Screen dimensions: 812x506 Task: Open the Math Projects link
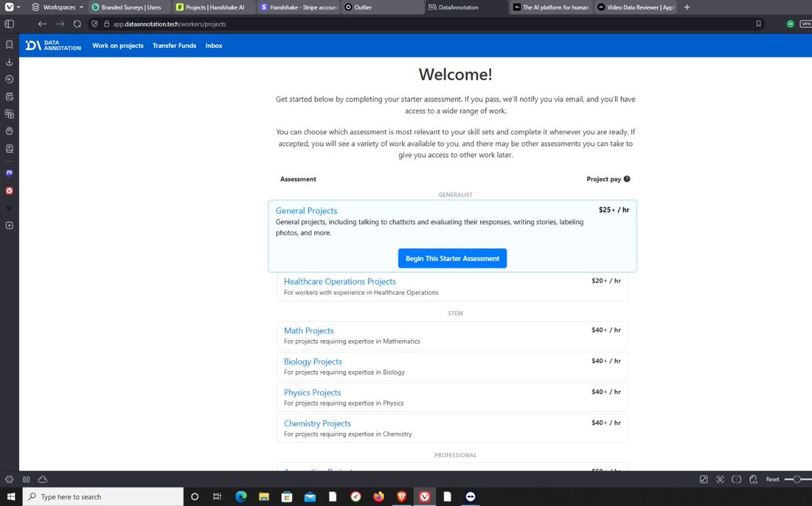pos(309,331)
